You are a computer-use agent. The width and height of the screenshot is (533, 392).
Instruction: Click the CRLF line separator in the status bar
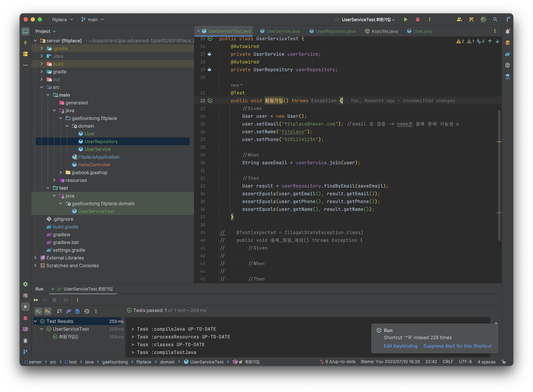pos(448,362)
